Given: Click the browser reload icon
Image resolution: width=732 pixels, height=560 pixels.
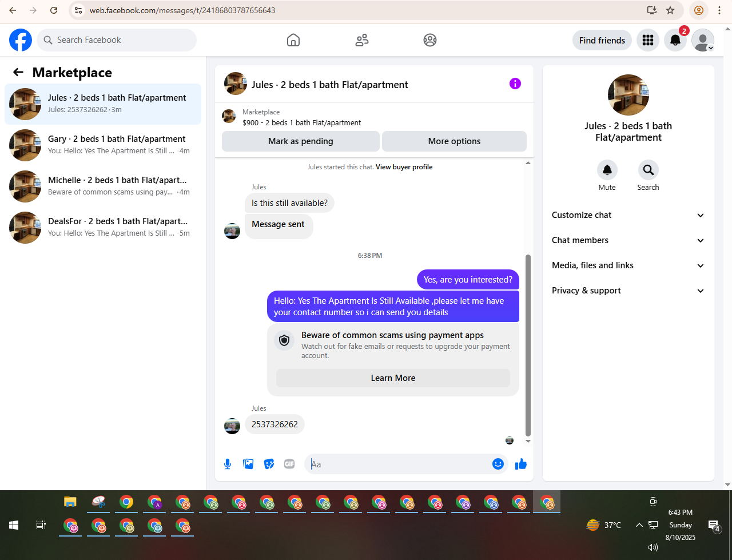Looking at the screenshot, I should point(54,10).
